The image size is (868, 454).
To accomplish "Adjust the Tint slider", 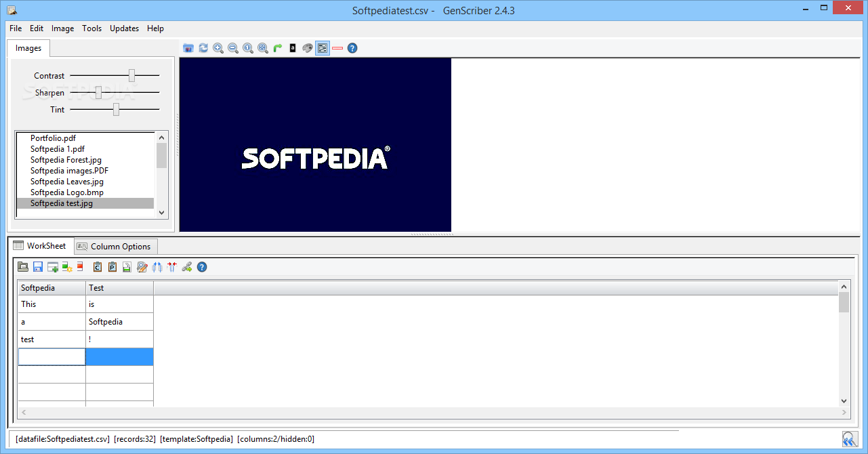I will tap(115, 110).
